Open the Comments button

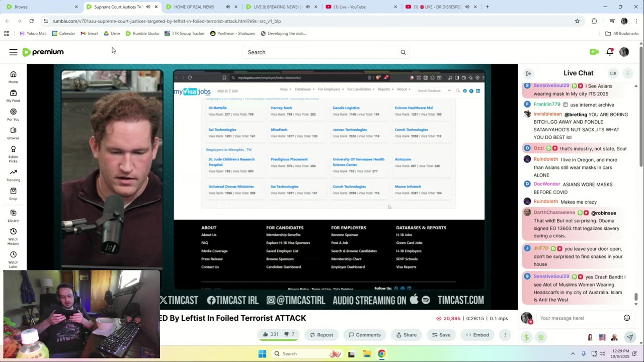[365, 335]
